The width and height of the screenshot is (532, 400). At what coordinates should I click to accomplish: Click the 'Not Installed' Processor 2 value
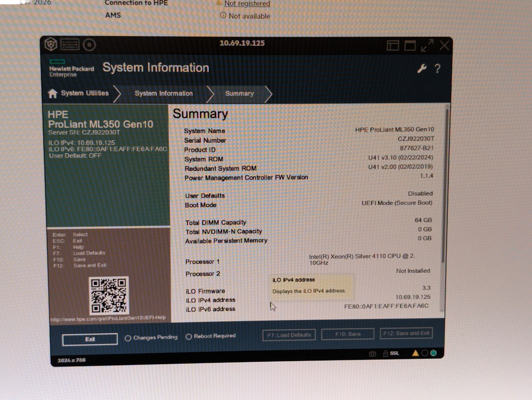click(x=413, y=270)
